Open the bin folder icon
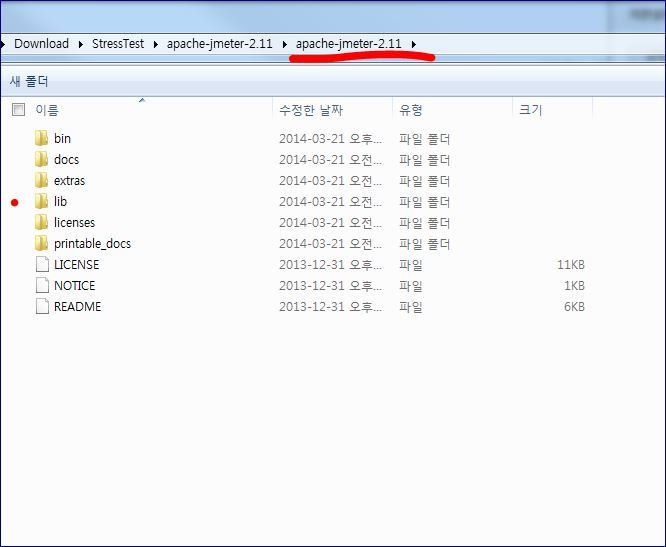This screenshot has height=547, width=666. pyautogui.click(x=41, y=138)
